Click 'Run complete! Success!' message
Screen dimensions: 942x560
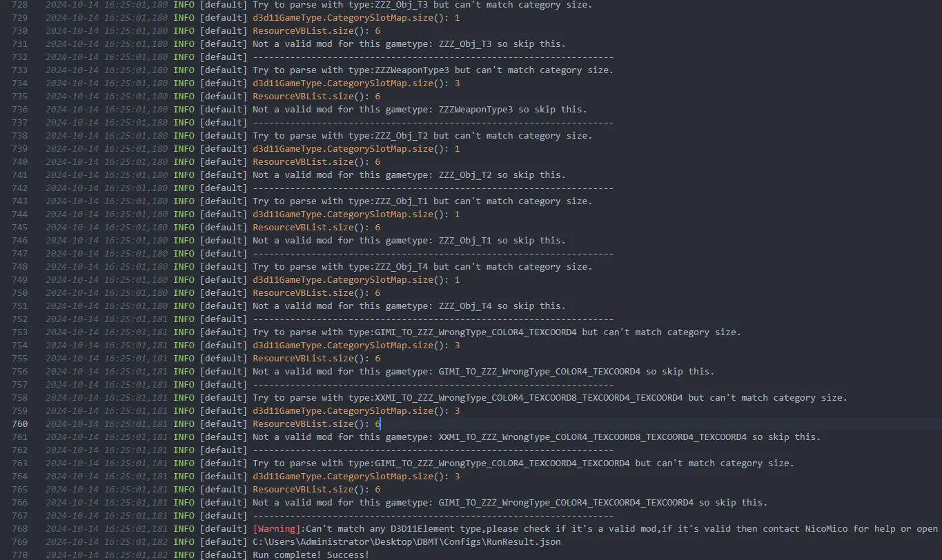pyautogui.click(x=311, y=555)
